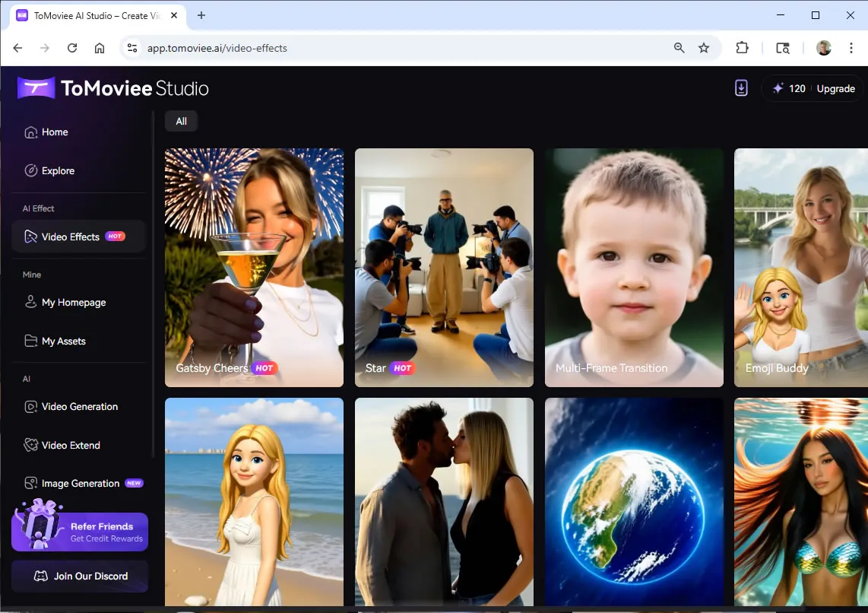Click the Upgrade button
Screen dimensions: 868x613
coord(835,88)
